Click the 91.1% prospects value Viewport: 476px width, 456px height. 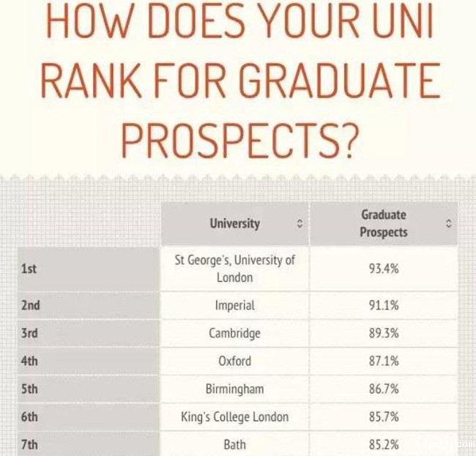[384, 305]
